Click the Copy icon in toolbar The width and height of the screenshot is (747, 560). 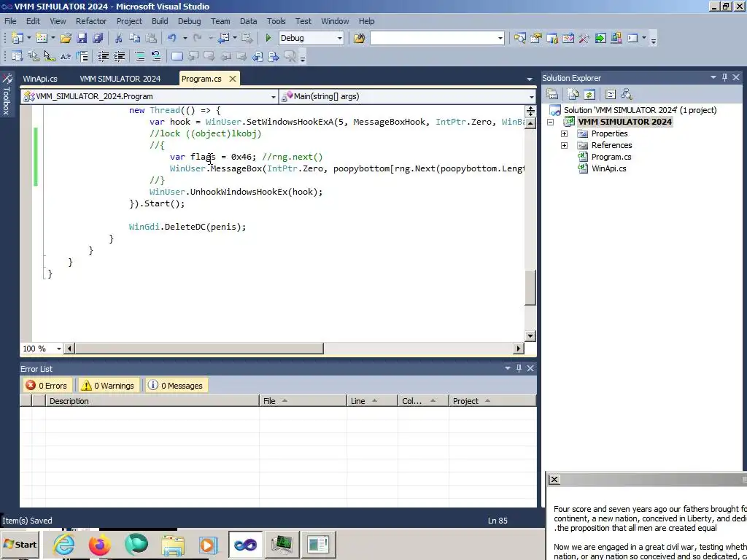tap(135, 38)
